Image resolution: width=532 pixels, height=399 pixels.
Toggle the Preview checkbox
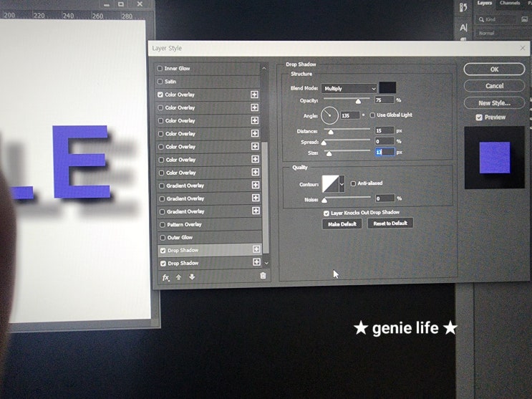[479, 117]
